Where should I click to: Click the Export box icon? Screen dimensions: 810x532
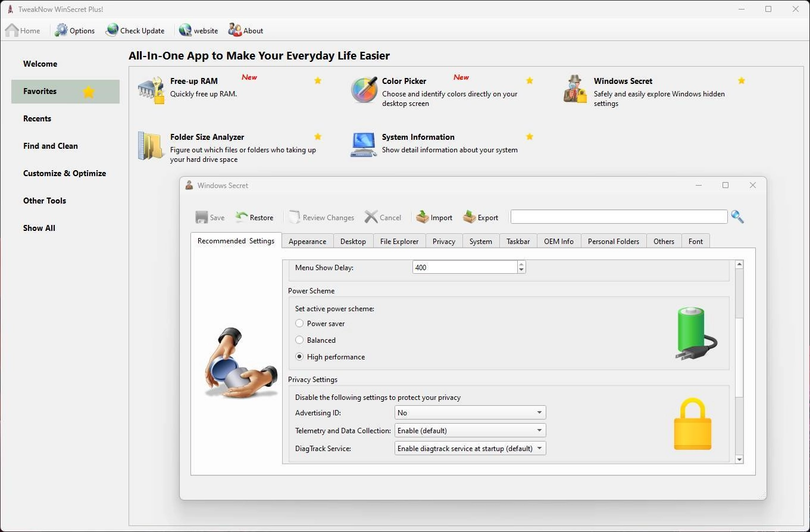469,217
